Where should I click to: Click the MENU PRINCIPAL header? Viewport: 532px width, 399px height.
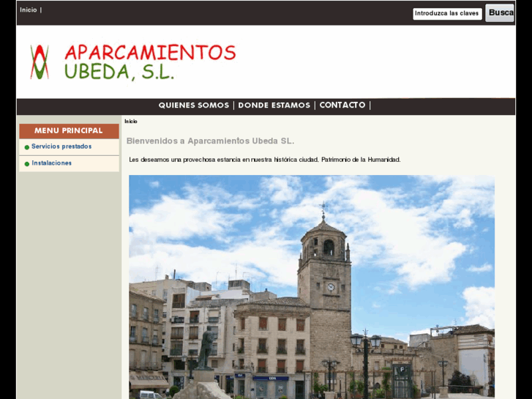pyautogui.click(x=69, y=131)
